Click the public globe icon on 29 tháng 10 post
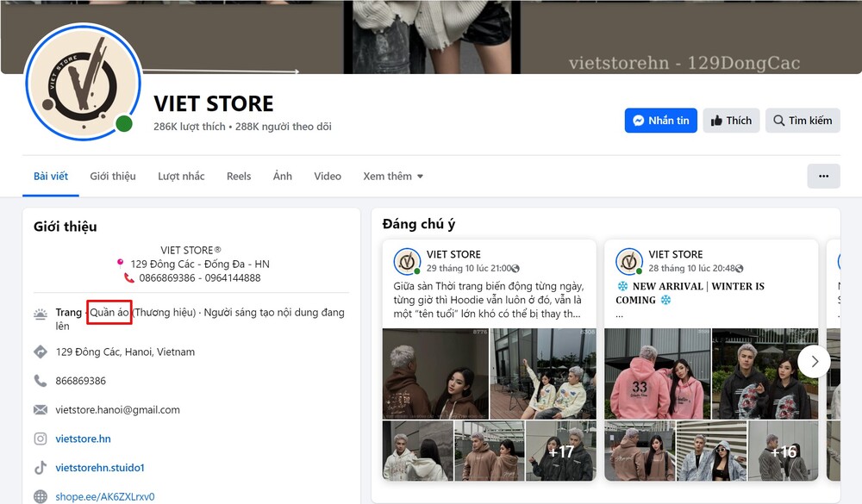 515,269
